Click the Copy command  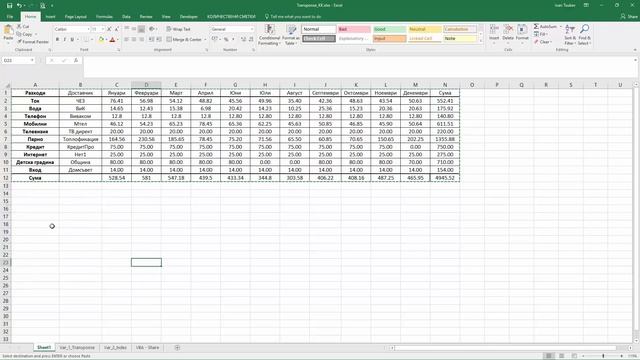(x=25, y=34)
